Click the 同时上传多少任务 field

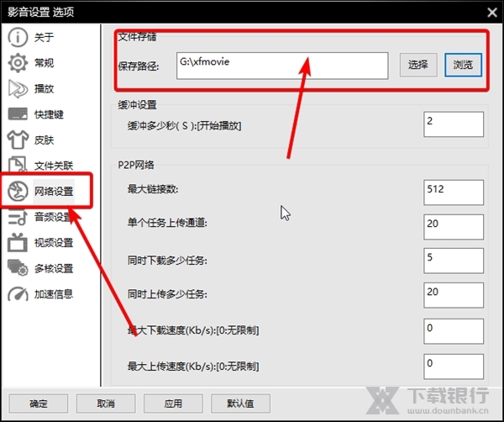(x=454, y=295)
